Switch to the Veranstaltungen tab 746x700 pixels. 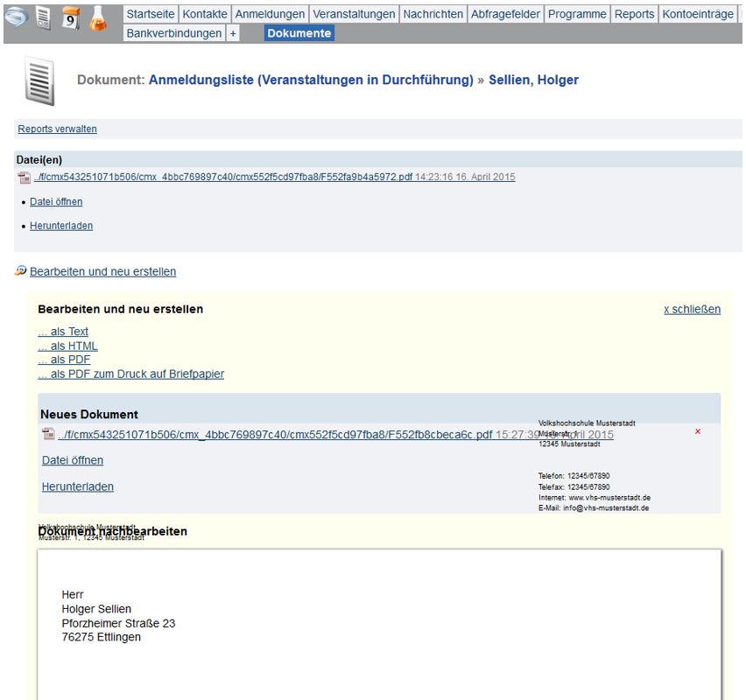[354, 14]
